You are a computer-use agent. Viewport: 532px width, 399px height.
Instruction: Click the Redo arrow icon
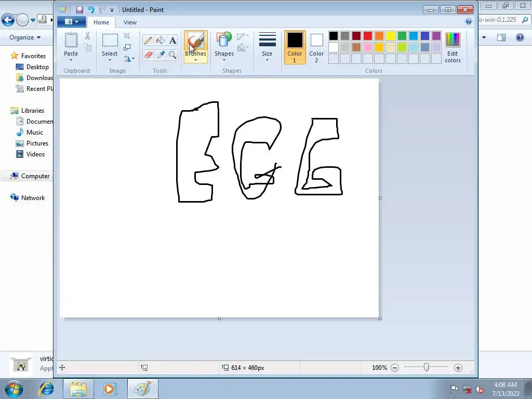tap(102, 10)
